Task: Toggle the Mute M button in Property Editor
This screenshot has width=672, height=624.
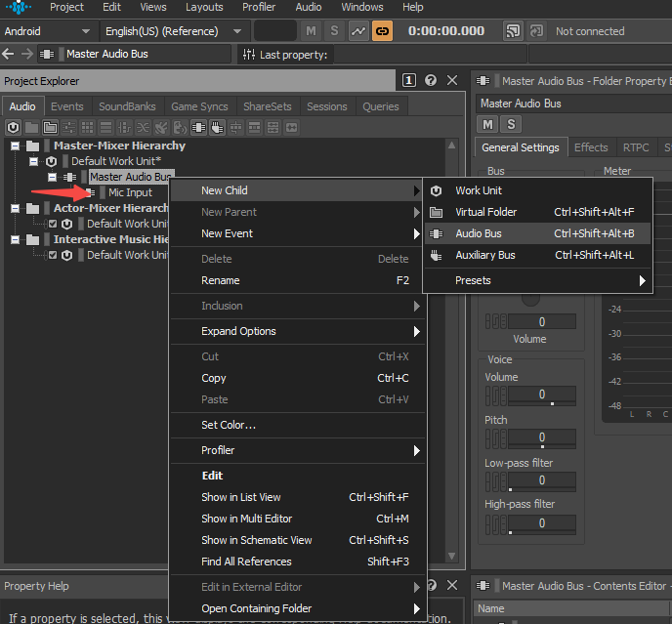Action: [x=487, y=124]
